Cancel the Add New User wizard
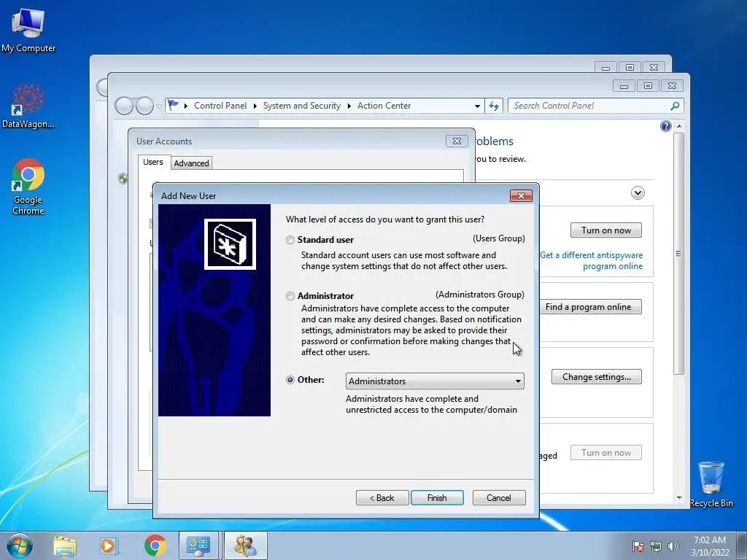This screenshot has width=747, height=560. click(x=499, y=497)
